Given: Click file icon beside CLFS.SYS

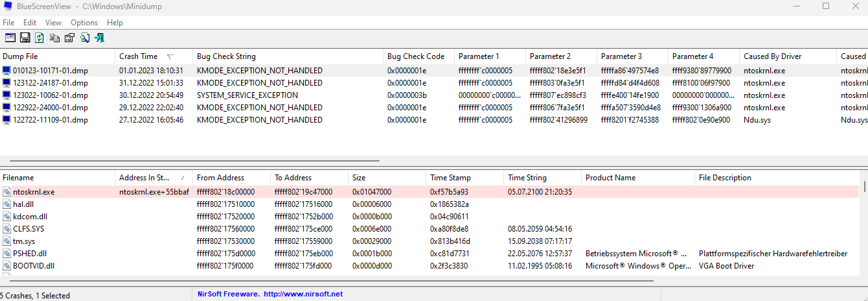Looking at the screenshot, I should pyautogui.click(x=6, y=228).
